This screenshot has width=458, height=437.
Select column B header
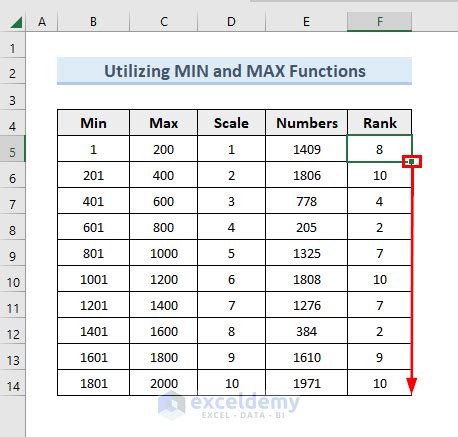pos(93,22)
